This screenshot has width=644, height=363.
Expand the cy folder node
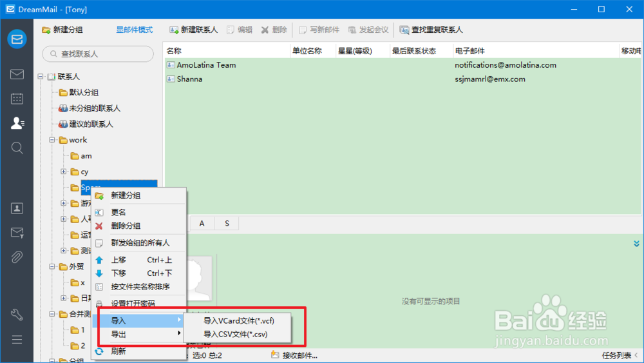point(64,172)
